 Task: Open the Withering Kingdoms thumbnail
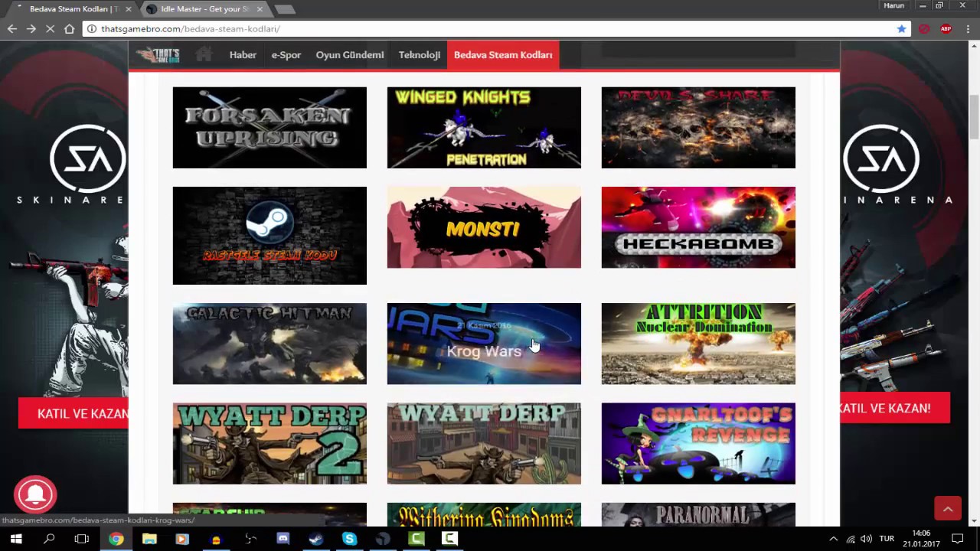click(x=484, y=515)
